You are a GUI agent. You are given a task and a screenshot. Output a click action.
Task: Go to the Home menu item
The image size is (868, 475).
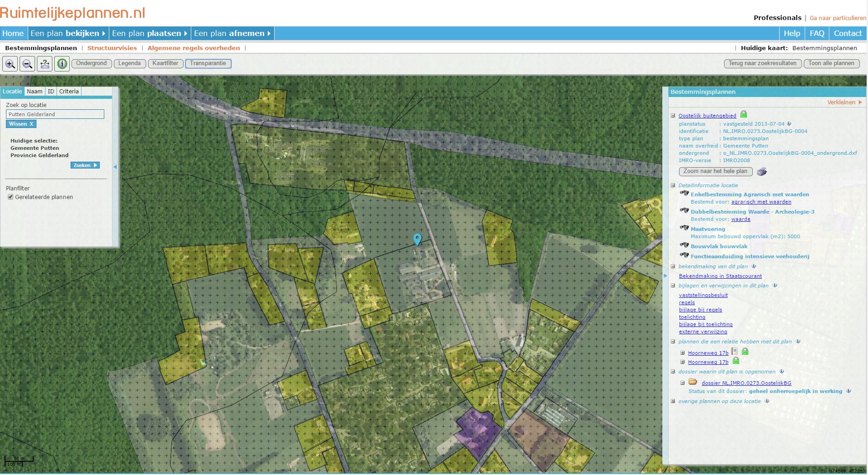13,33
